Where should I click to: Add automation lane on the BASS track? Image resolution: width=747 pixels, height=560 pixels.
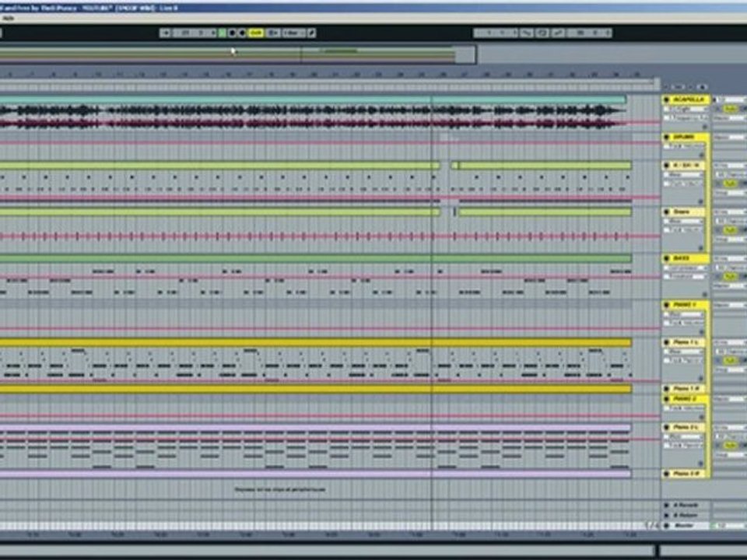(x=705, y=293)
